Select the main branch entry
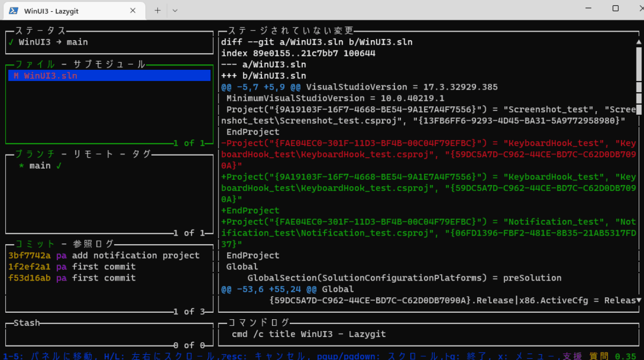The image size is (644, 360). click(x=40, y=166)
